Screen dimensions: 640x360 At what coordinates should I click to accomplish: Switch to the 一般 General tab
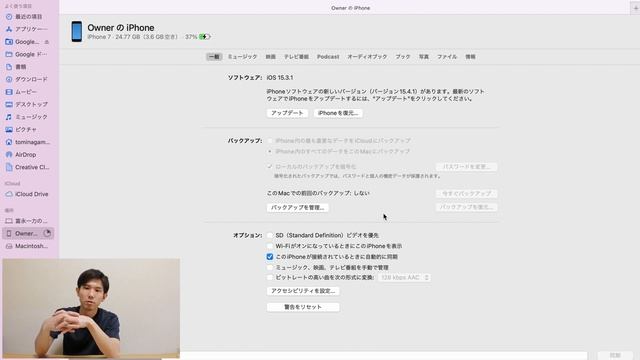[214, 57]
